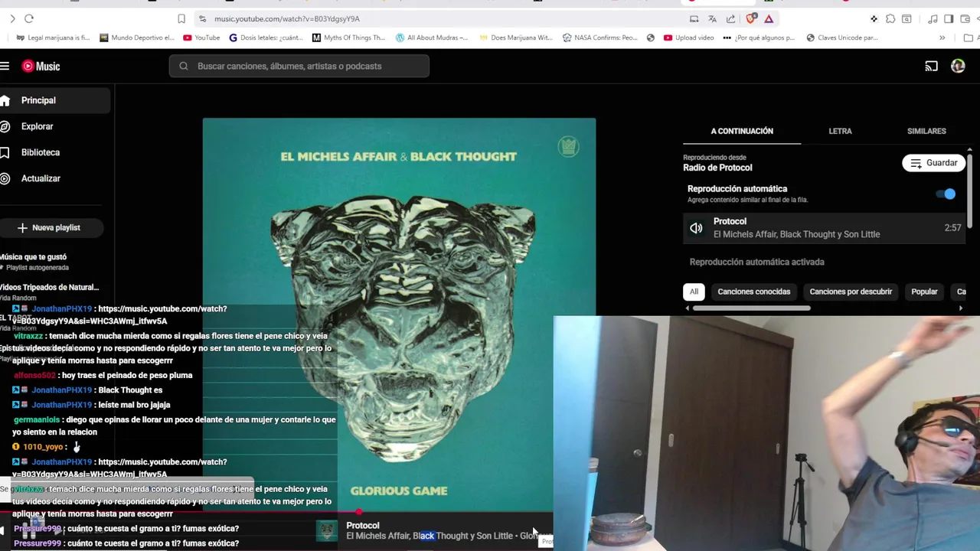
Task: Click the Protocol title in the player bar
Action: pos(363,526)
